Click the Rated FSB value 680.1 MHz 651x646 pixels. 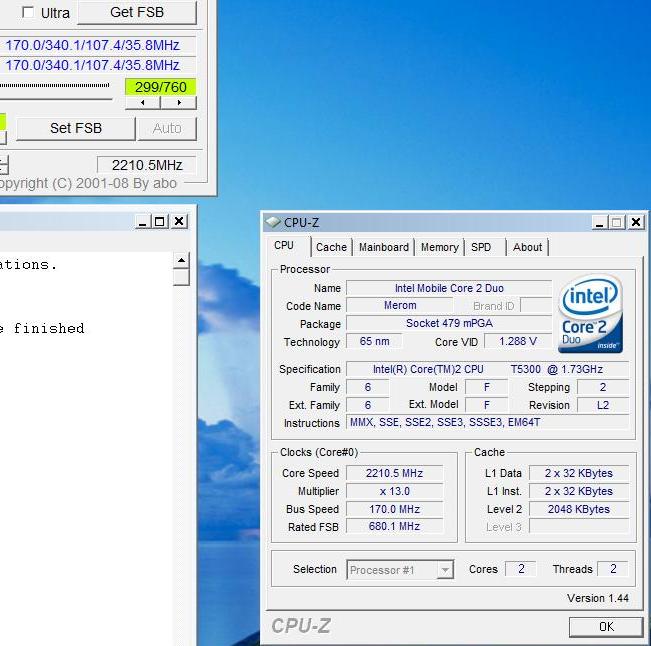click(x=394, y=526)
